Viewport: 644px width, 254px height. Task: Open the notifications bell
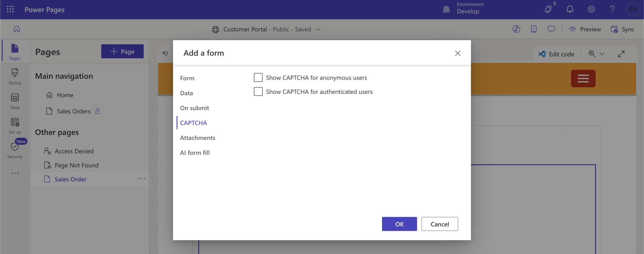pyautogui.click(x=570, y=9)
